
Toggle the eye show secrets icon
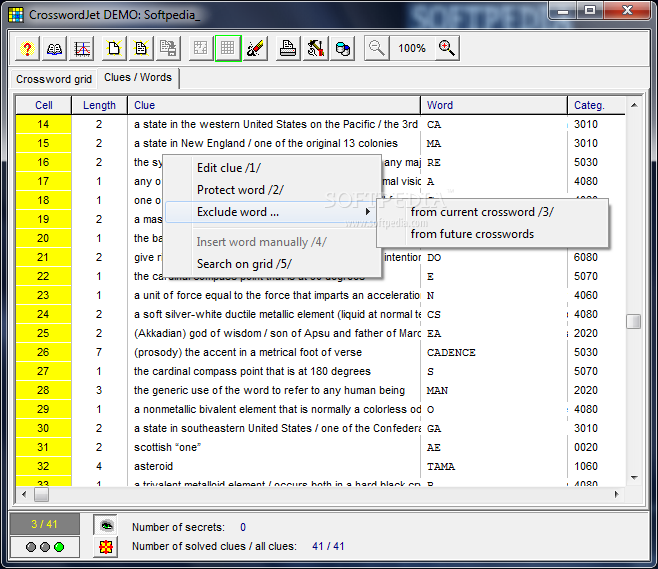pos(105,525)
